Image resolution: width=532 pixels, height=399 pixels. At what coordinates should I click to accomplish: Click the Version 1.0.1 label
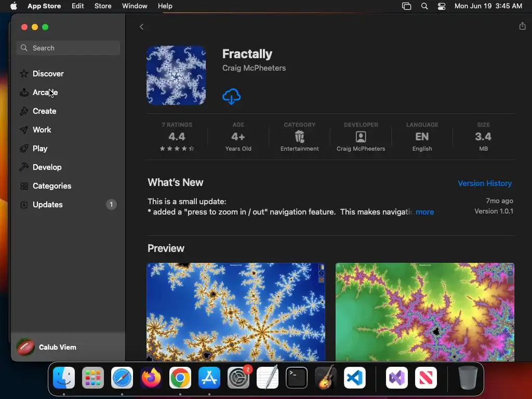494,211
